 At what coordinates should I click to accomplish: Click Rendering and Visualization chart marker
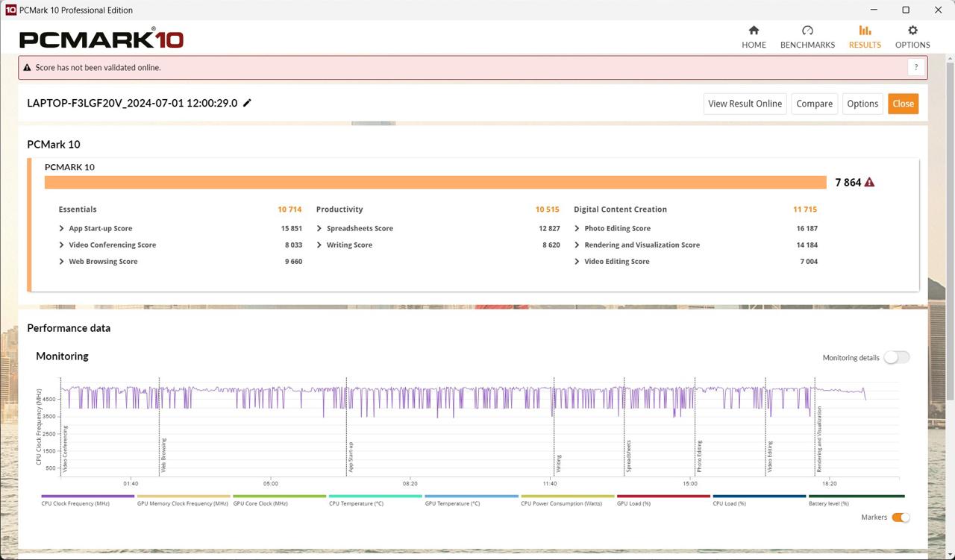[x=819, y=439]
